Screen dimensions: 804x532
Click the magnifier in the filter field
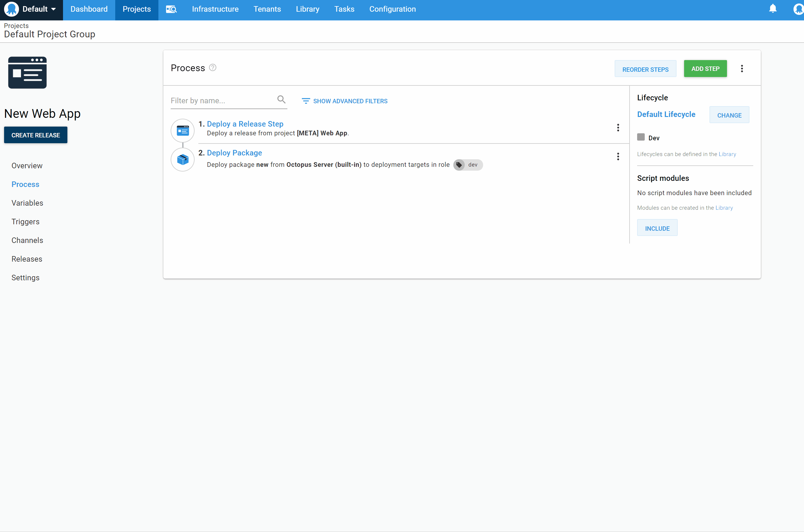pos(281,99)
